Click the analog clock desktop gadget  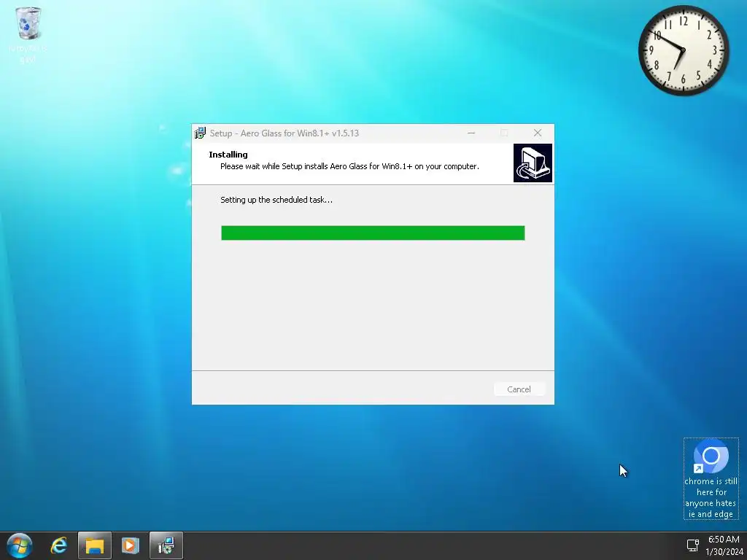pos(683,50)
